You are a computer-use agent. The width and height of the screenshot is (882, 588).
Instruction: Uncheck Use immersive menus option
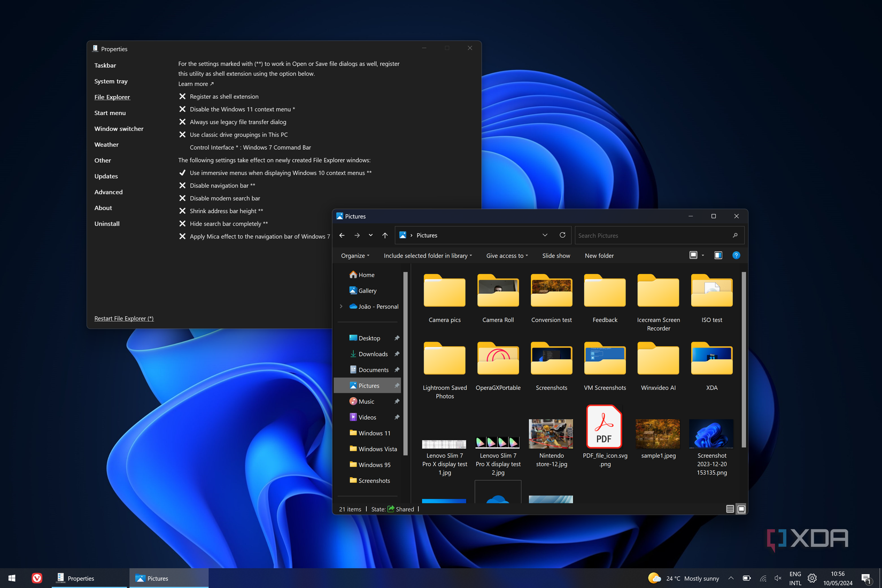[x=182, y=173]
